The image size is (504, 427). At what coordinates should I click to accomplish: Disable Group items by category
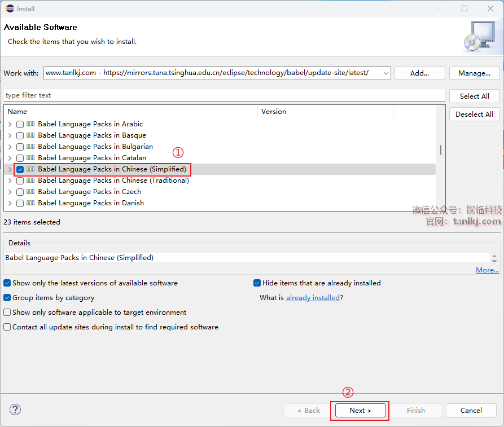pyautogui.click(x=7, y=298)
